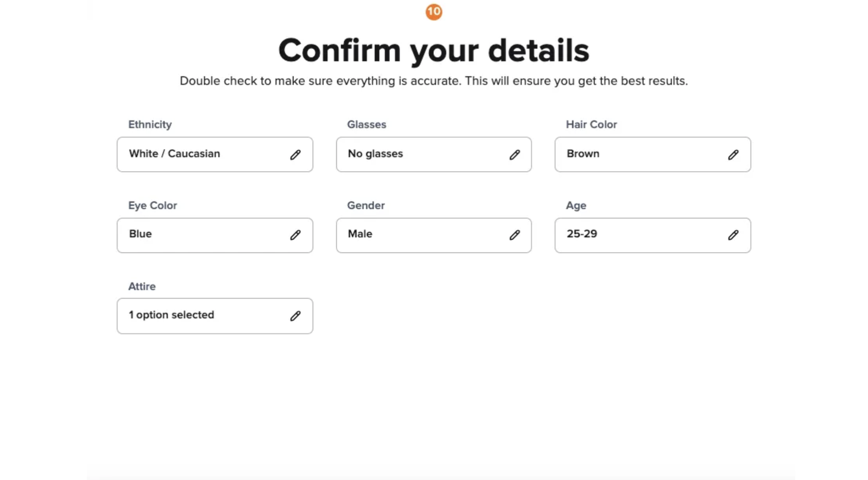Screen dimensions: 868x480
Task: Open the Brown hair color box
Action: tap(653, 154)
